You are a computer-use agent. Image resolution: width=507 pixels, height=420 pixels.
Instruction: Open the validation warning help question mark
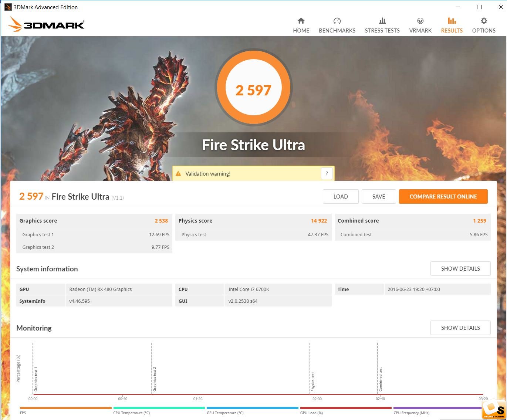point(327,173)
